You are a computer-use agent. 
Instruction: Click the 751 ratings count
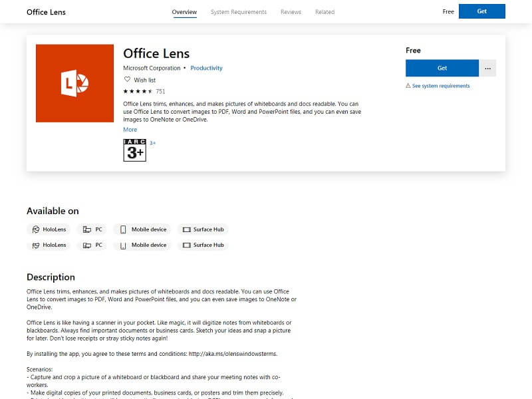coord(160,91)
